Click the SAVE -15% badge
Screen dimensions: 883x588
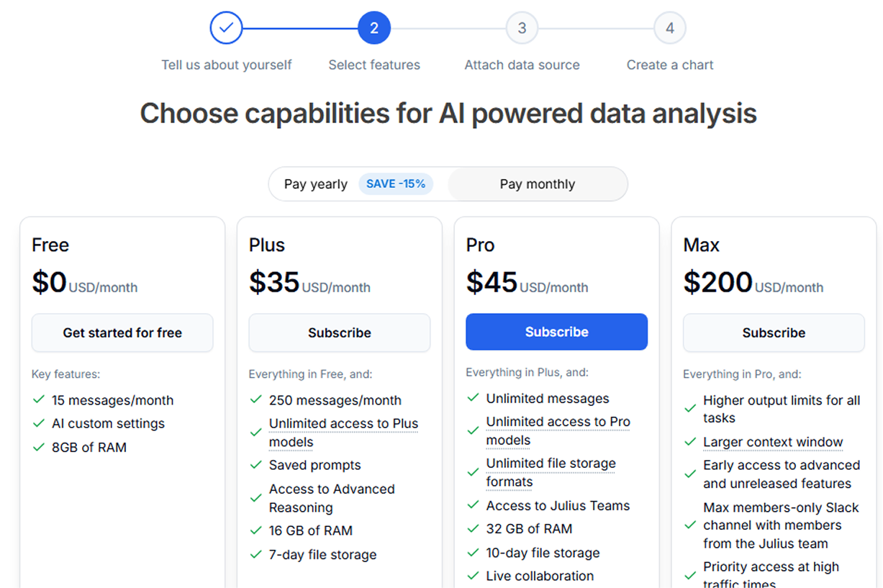[395, 184]
